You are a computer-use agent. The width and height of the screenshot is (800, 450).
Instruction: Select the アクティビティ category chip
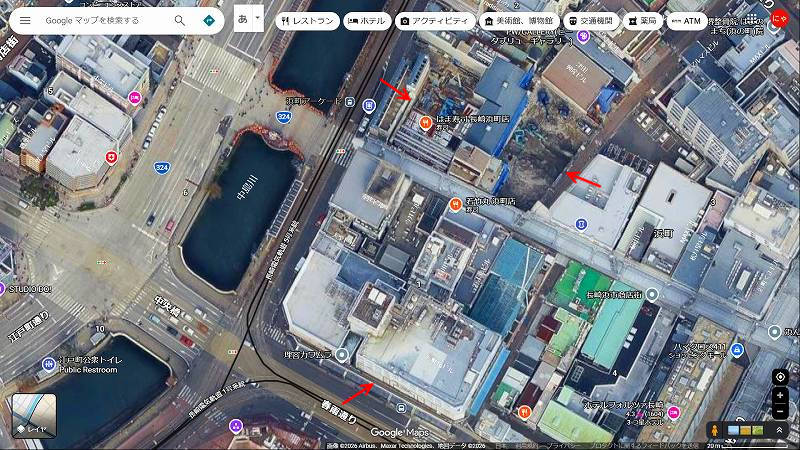434,21
